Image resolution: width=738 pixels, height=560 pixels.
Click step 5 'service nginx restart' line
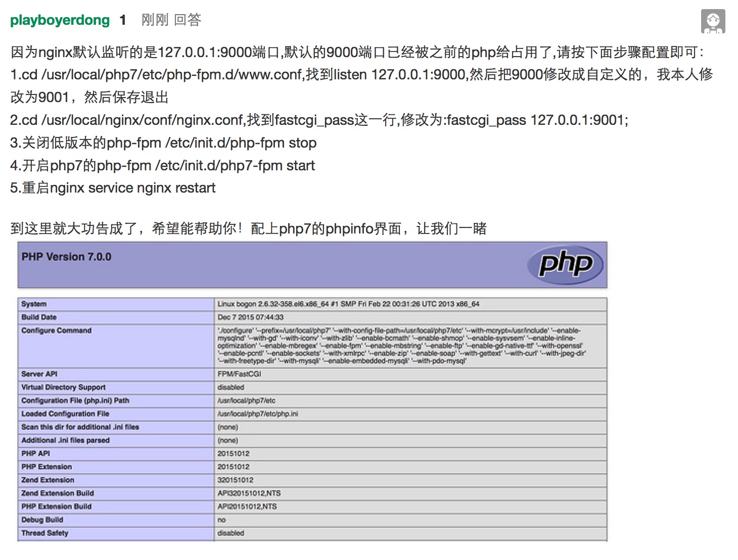coord(113,188)
